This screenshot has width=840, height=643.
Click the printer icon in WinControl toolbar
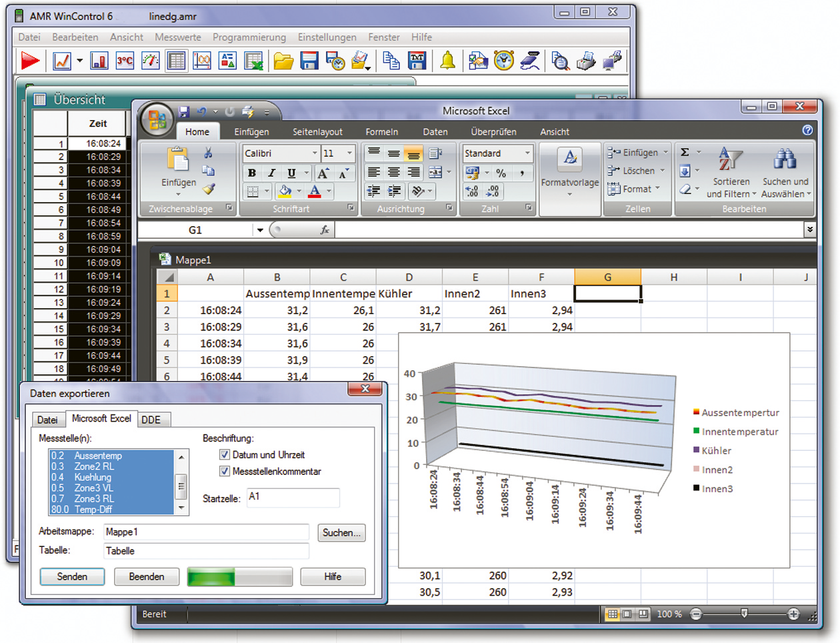(586, 61)
